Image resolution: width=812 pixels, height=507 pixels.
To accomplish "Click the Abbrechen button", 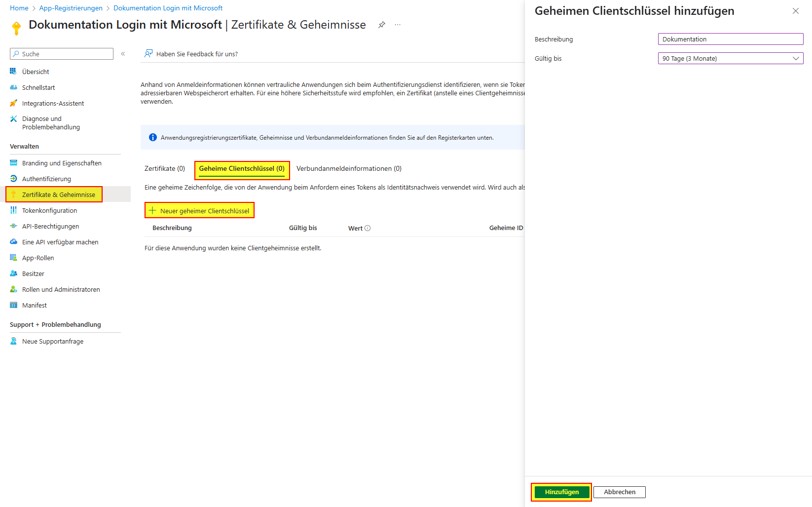I will click(619, 492).
